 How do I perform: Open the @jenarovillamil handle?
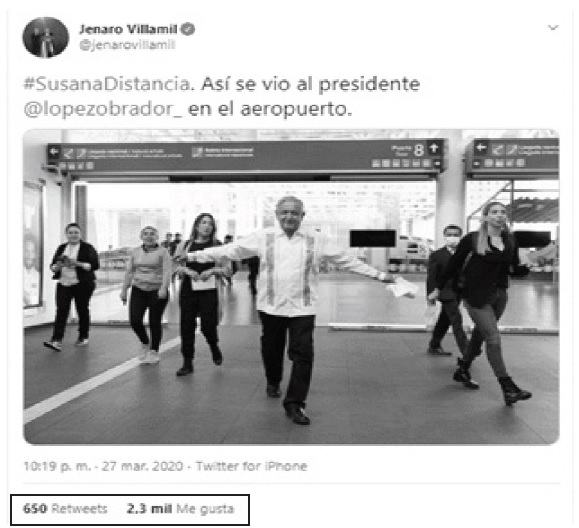click(127, 45)
